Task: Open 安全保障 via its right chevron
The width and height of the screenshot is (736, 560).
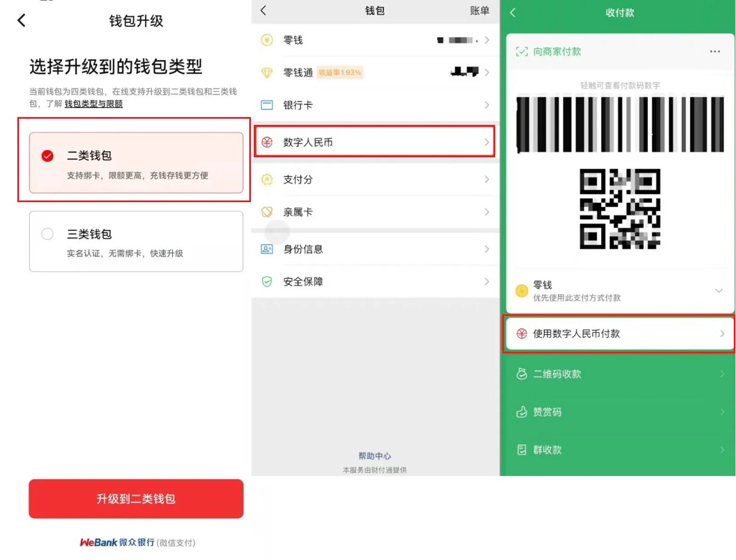Action: coord(487,281)
